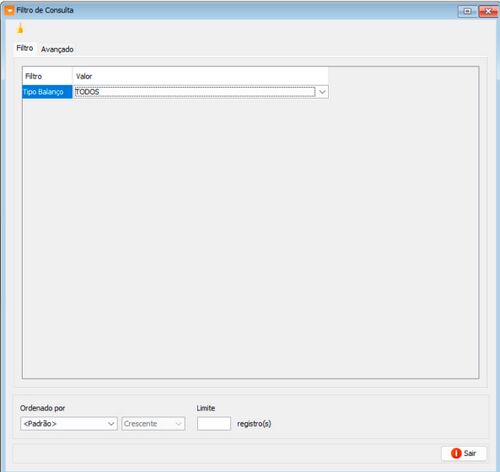Image resolution: width=500 pixels, height=472 pixels.
Task: Click the yellow broom clear-filter icon
Action: click(x=20, y=29)
